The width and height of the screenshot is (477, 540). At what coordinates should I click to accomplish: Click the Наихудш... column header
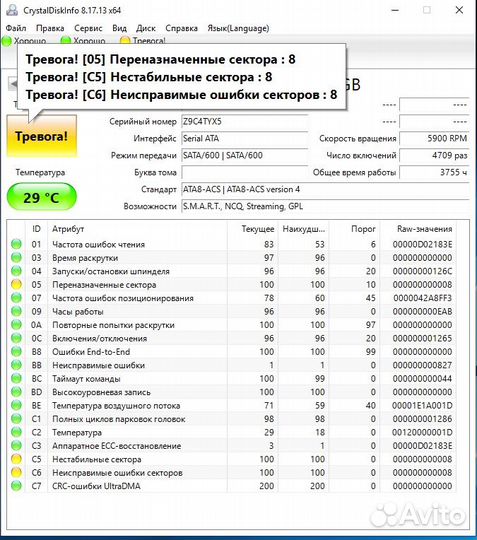303,229
